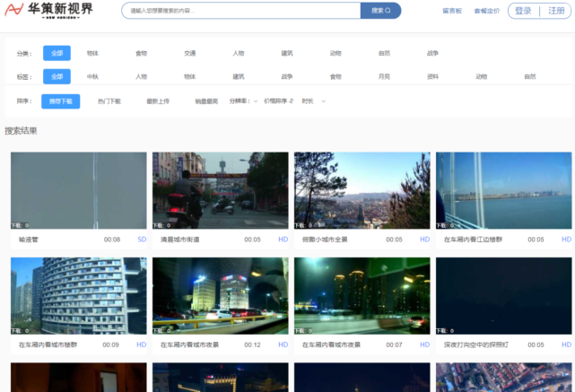Select 物体 in the 分类 row
The width and height of the screenshot is (575, 392).
coord(92,53)
